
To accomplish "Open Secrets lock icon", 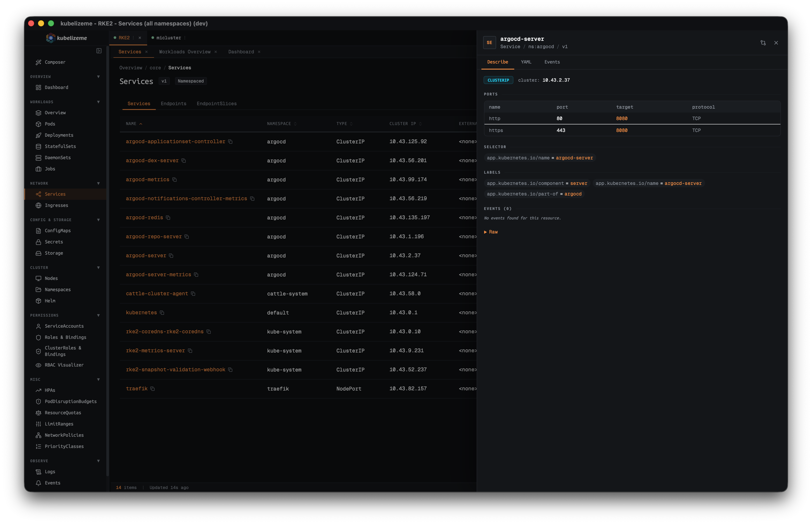I will (x=38, y=242).
